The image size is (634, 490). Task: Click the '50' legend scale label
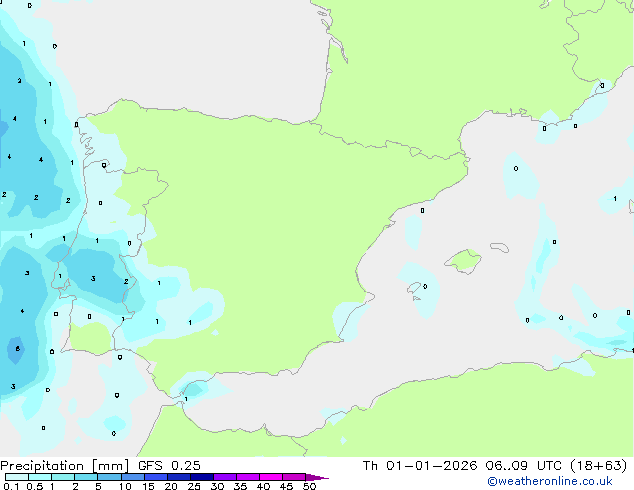coord(309,486)
